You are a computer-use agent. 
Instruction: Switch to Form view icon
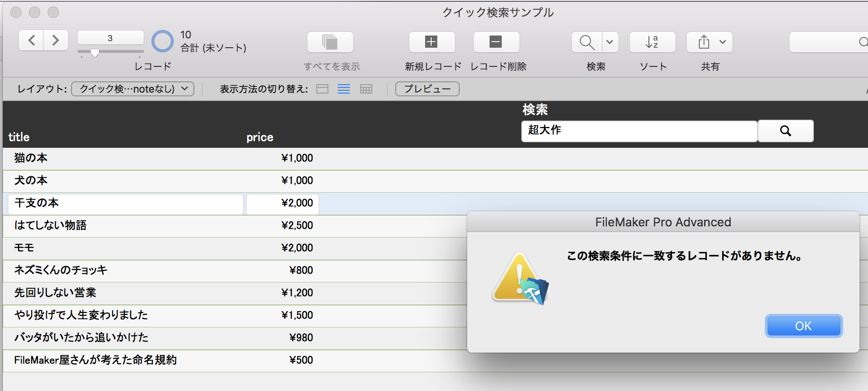322,89
